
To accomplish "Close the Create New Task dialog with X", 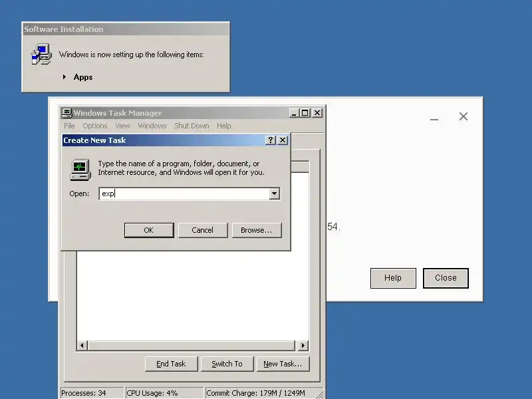I will coord(283,140).
